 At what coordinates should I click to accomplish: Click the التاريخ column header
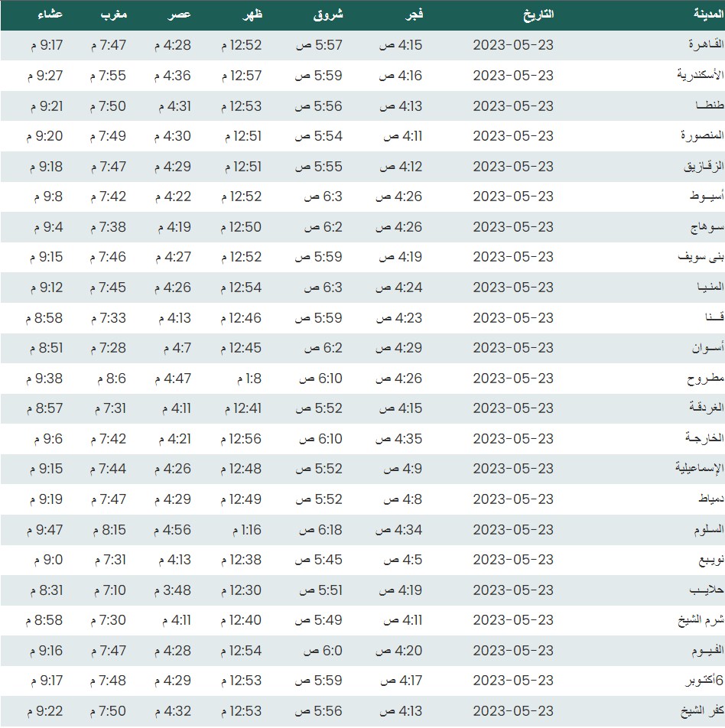point(537,15)
